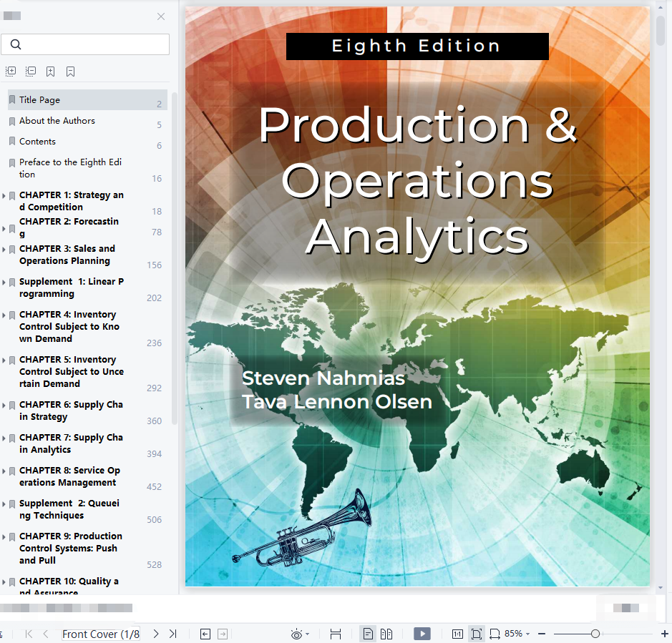Image resolution: width=672 pixels, height=643 pixels.
Task: Click the Front Cover page number field
Action: tap(101, 634)
